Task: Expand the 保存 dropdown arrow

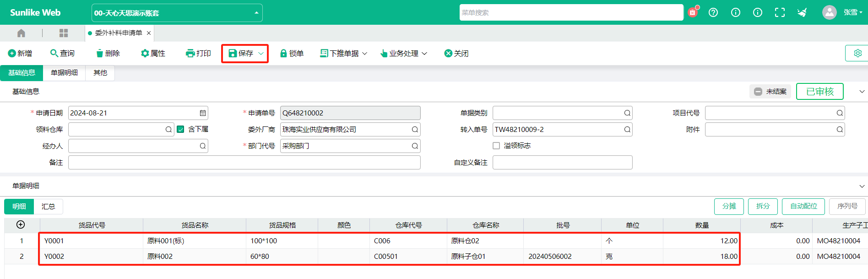Action: click(x=261, y=54)
